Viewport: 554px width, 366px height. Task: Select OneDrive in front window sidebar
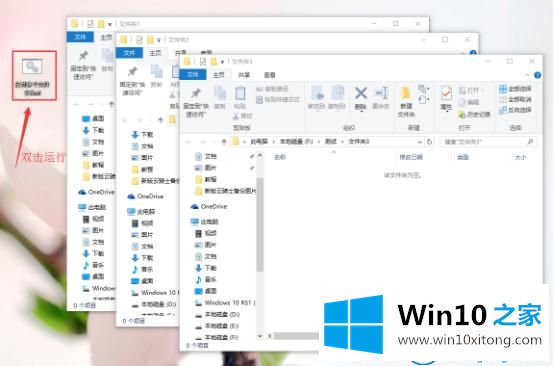pyautogui.click(x=209, y=206)
